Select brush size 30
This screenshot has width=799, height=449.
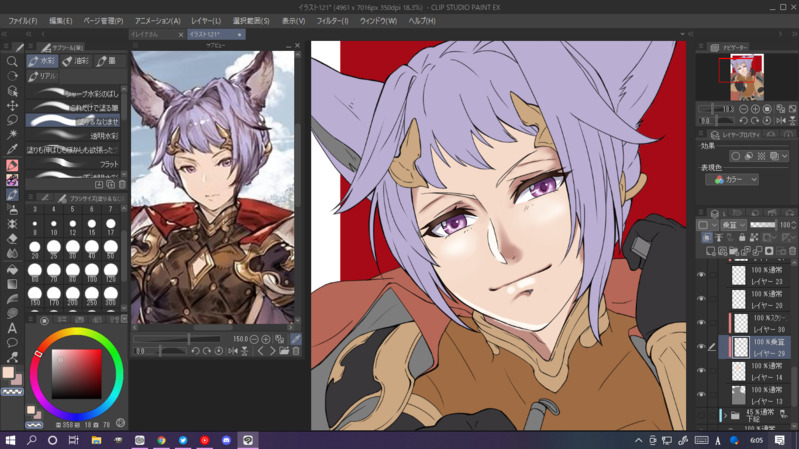point(73,249)
